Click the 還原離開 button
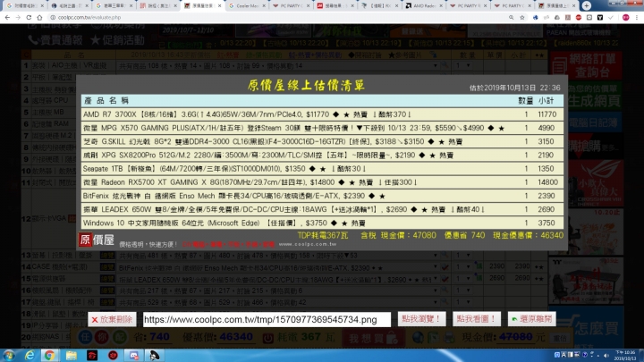This screenshot has height=362, width=644. [532, 319]
